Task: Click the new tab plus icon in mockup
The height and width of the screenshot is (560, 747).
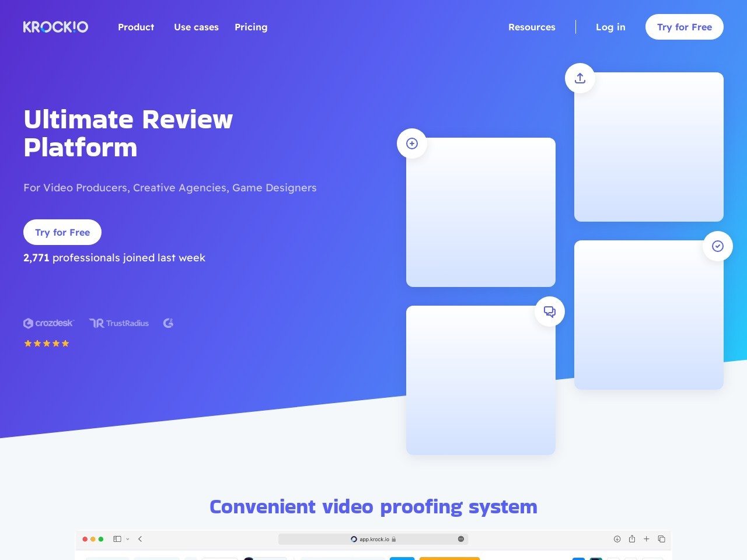Action: [x=647, y=539]
